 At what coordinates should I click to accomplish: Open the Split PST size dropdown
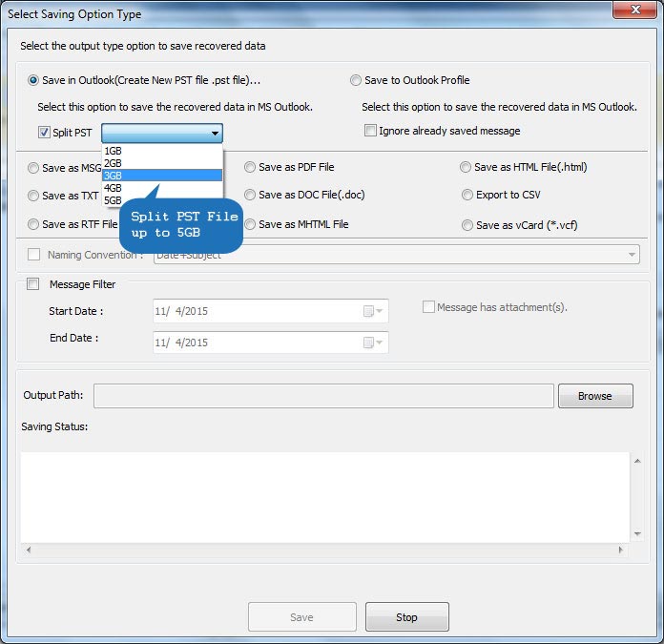point(216,134)
